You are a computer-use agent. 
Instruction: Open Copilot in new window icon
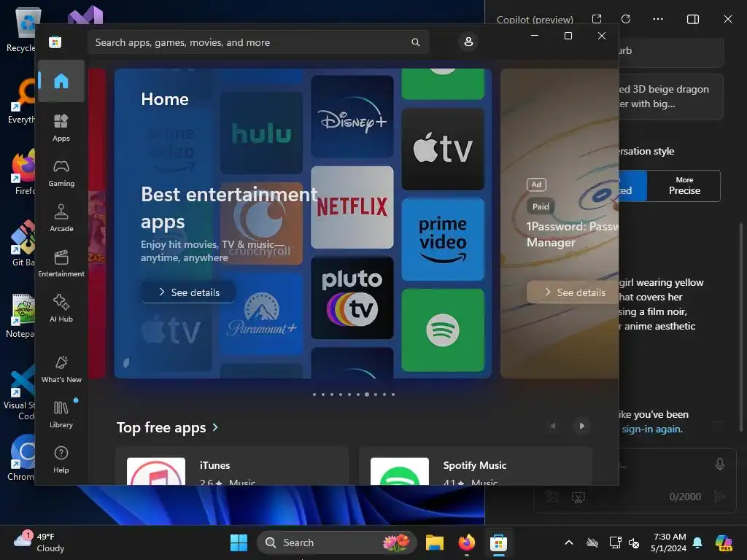[x=597, y=19]
